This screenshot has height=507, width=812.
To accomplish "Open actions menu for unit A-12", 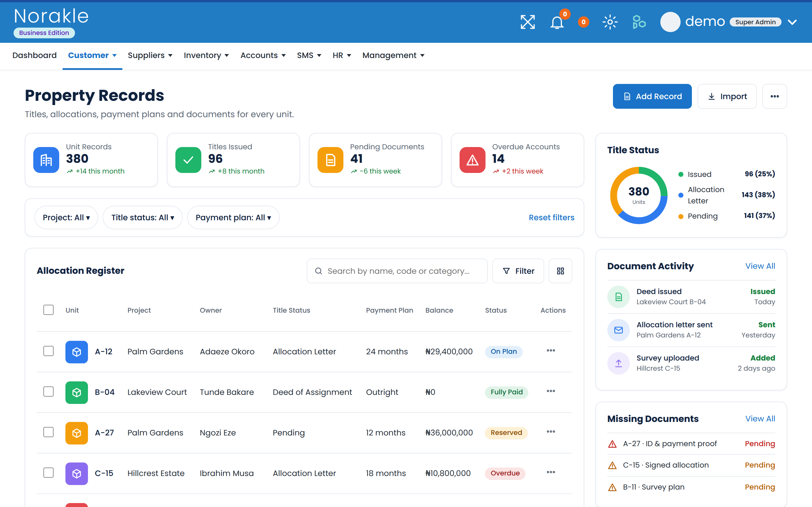I will click(x=551, y=351).
